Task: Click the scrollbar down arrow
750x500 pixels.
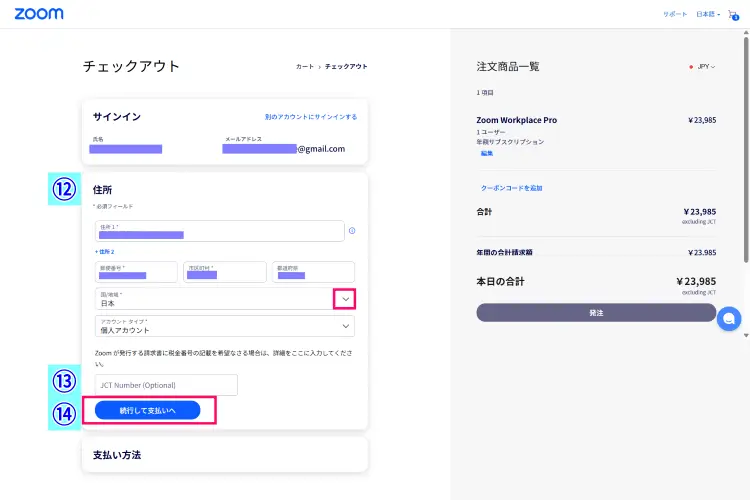Action: [x=746, y=335]
